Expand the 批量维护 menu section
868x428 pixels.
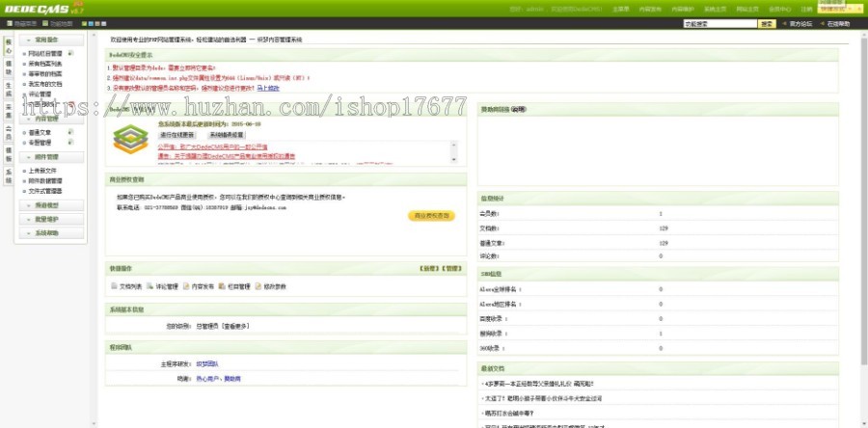pos(51,219)
